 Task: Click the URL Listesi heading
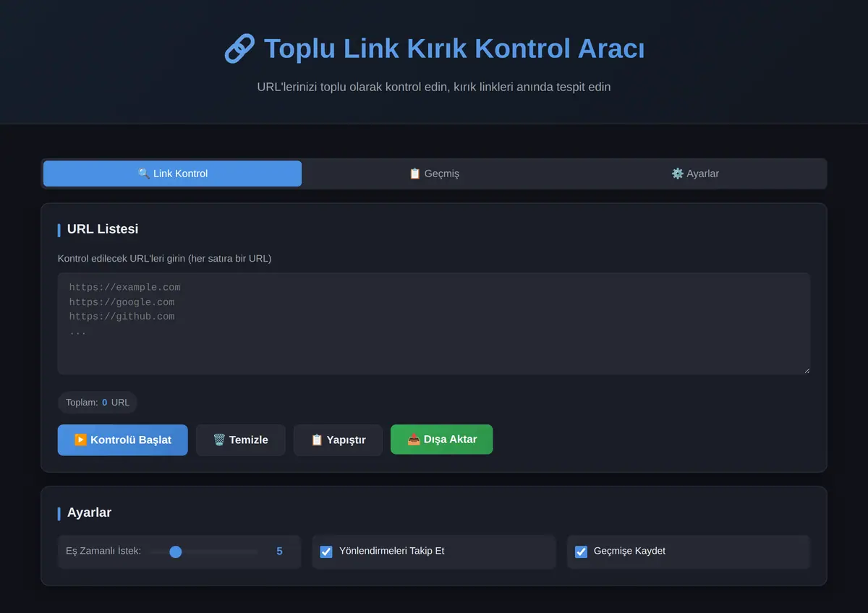tap(103, 229)
